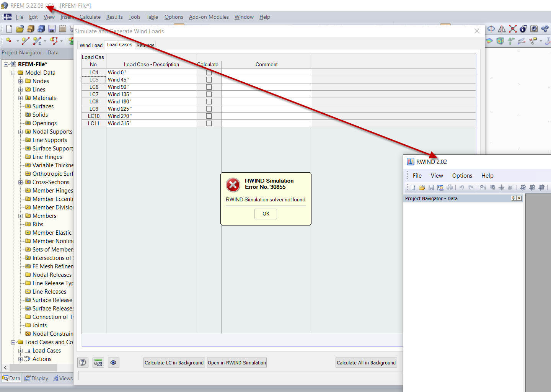Open the Table menu in RFEM
Viewport: 551px width, 392px height.
(152, 17)
